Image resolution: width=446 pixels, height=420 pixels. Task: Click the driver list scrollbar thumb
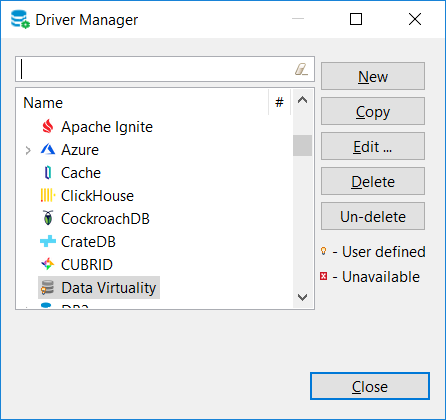pyautogui.click(x=302, y=145)
